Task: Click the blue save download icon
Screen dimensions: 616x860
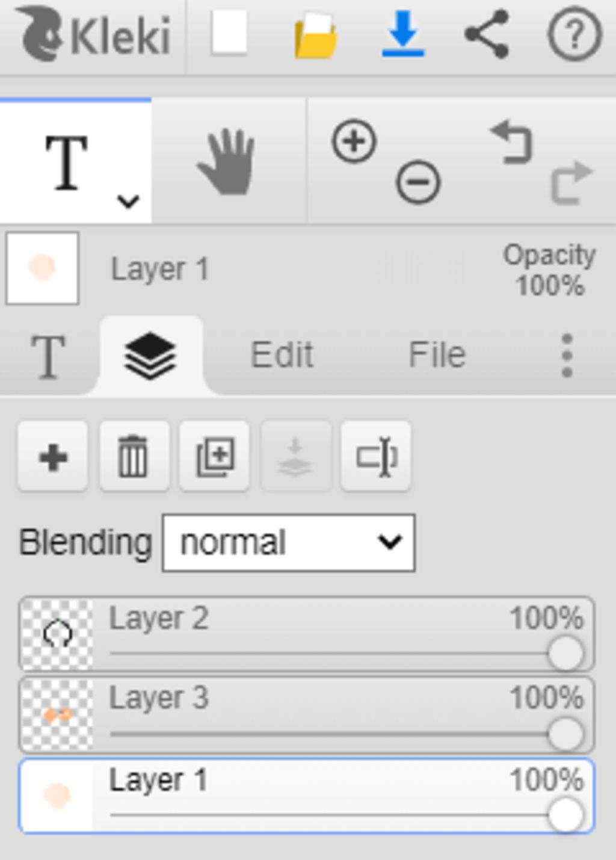Action: (403, 34)
